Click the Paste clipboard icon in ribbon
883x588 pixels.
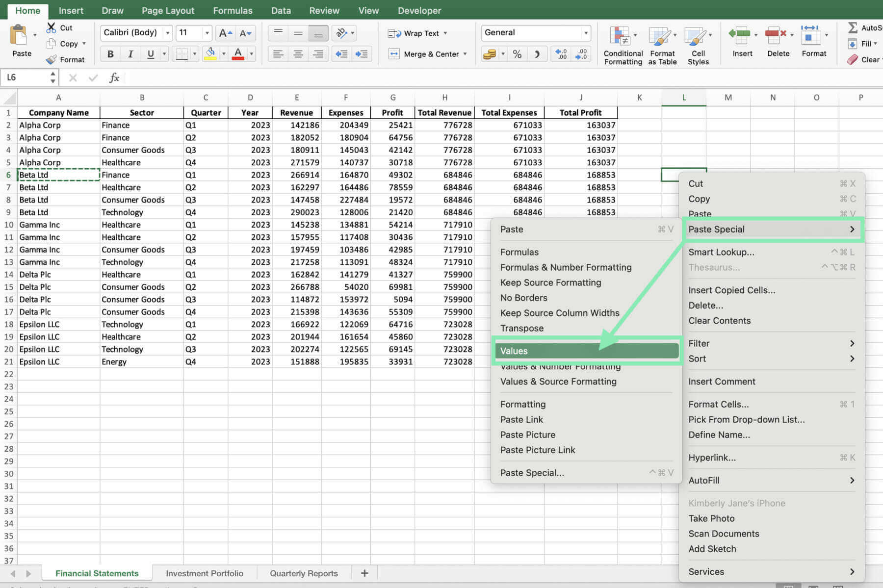[x=19, y=35]
